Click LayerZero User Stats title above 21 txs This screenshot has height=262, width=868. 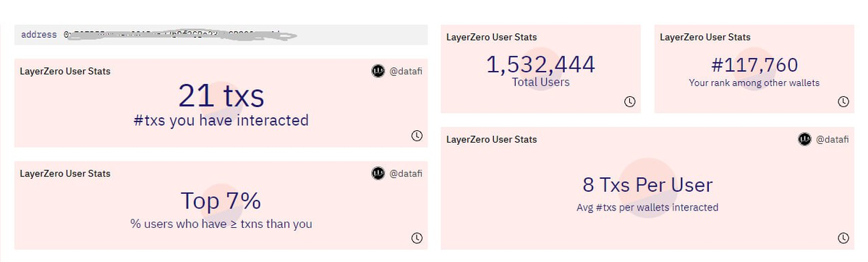click(65, 71)
